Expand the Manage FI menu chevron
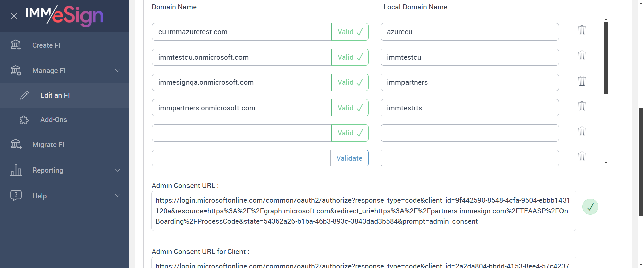 click(118, 71)
